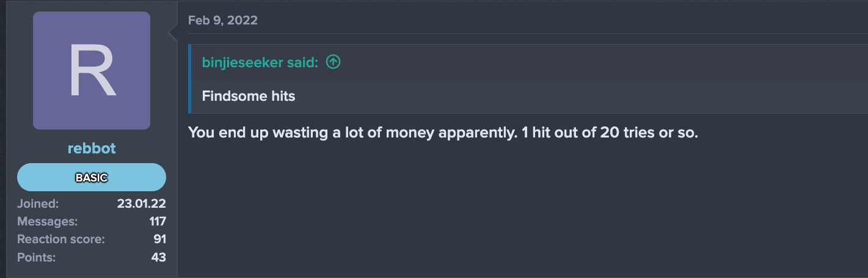The width and height of the screenshot is (868, 278).
Task: Click the quoted text 'Findsome hits'
Action: (x=249, y=96)
